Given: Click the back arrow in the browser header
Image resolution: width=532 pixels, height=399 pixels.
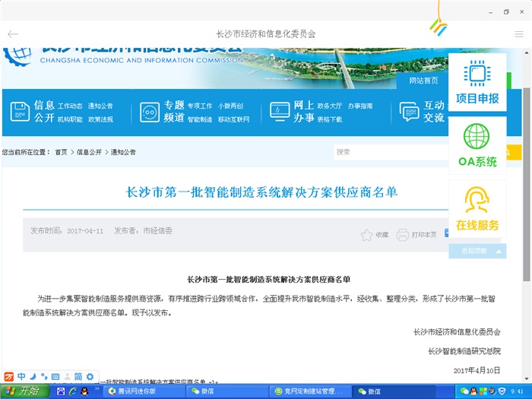Looking at the screenshot, I should 13,34.
